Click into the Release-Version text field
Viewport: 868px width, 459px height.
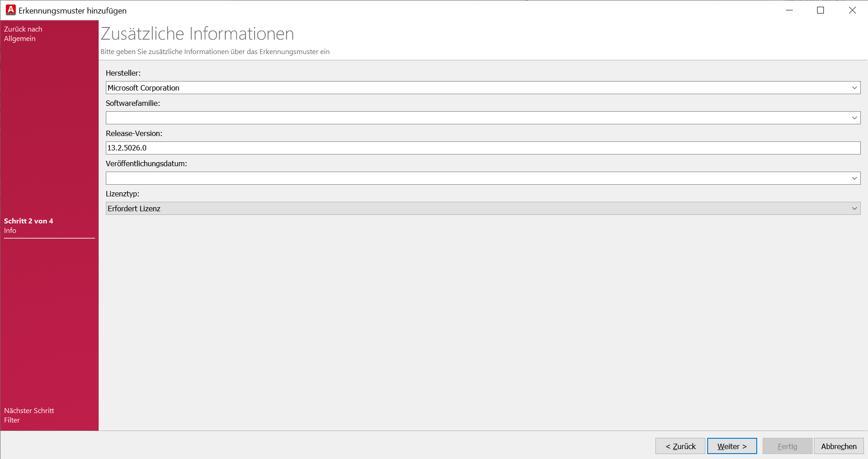coord(482,148)
